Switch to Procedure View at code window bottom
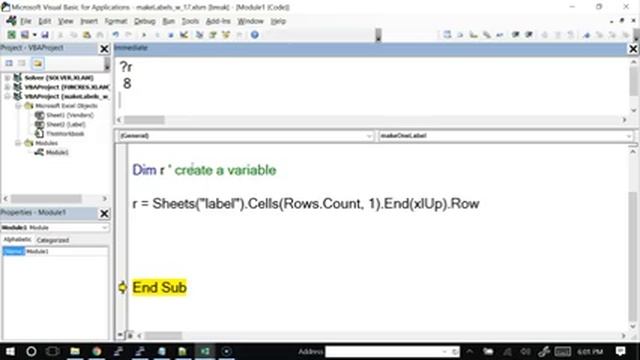The image size is (640, 360). pos(120,335)
